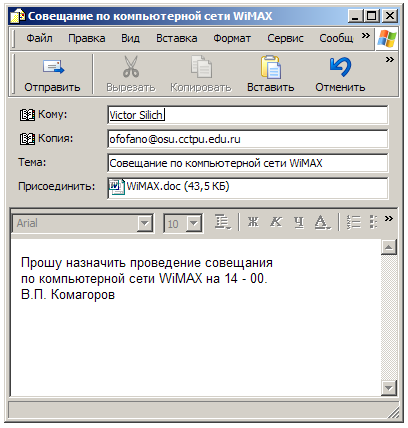This screenshot has width=408, height=428.
Task: Open the Сервис menu
Action: 285,38
